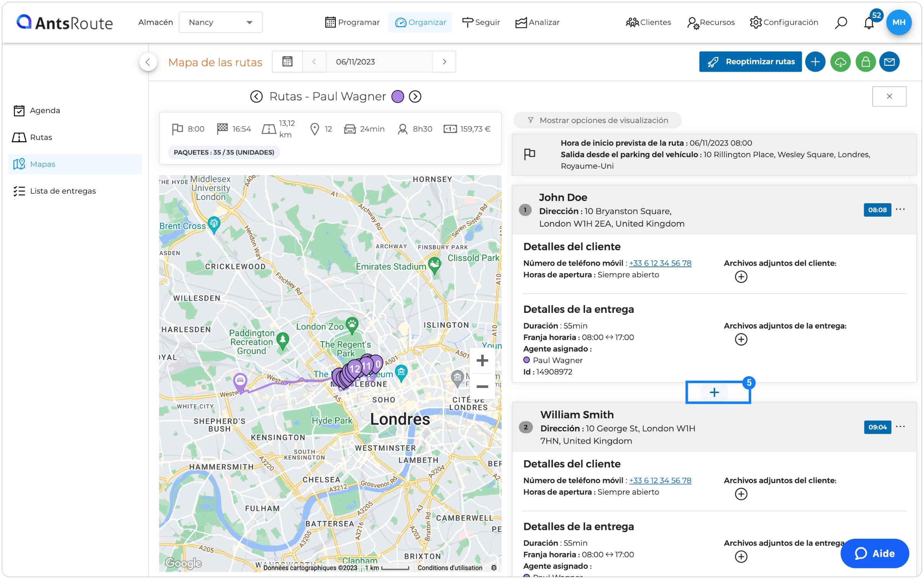The height and width of the screenshot is (579, 924).
Task: Click the green lock routes button
Action: pyautogui.click(x=865, y=62)
